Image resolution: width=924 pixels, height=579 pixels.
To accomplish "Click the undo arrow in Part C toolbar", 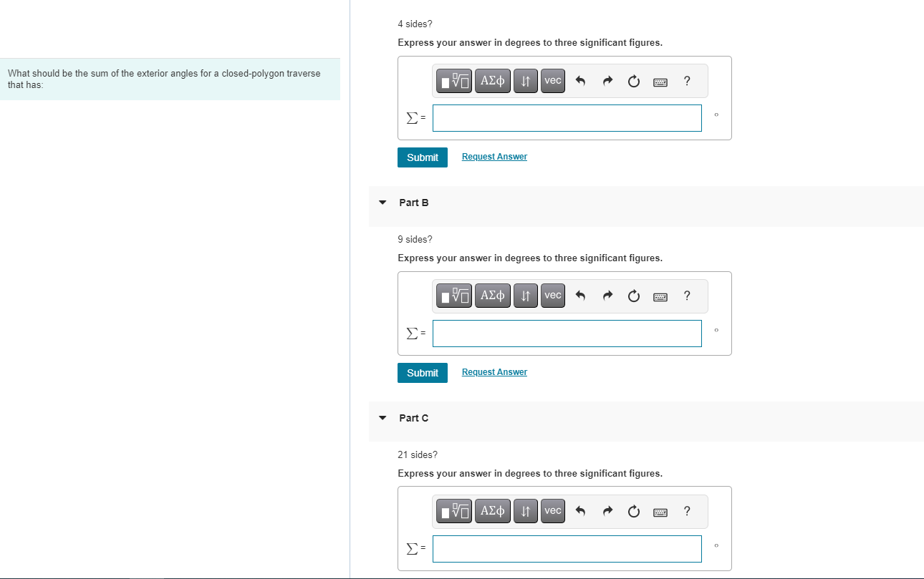I will point(580,511).
